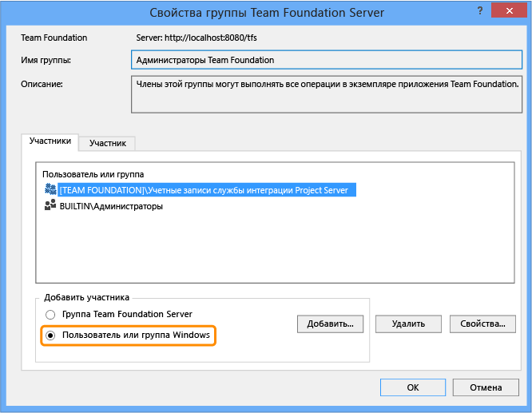Focus the Имя группы input field

coord(327,60)
